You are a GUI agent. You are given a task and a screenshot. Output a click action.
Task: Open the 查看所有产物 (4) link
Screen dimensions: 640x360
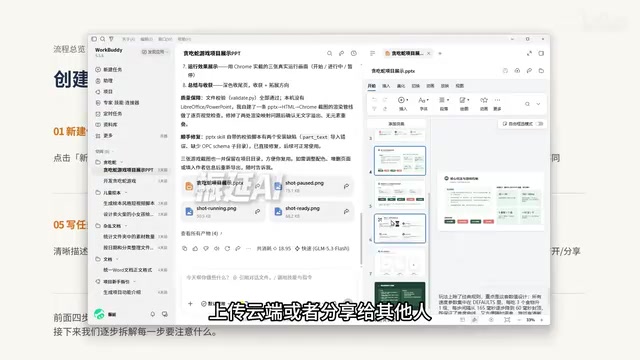pos(202,233)
